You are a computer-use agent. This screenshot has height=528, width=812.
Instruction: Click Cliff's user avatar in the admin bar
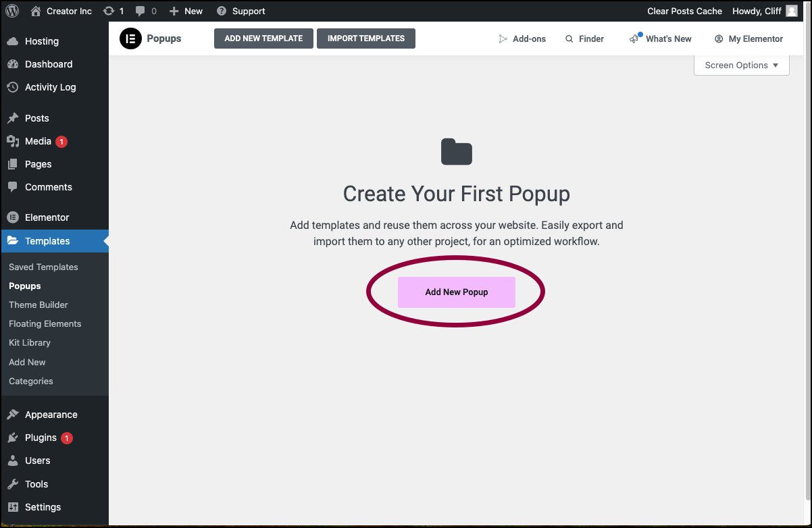(x=792, y=11)
